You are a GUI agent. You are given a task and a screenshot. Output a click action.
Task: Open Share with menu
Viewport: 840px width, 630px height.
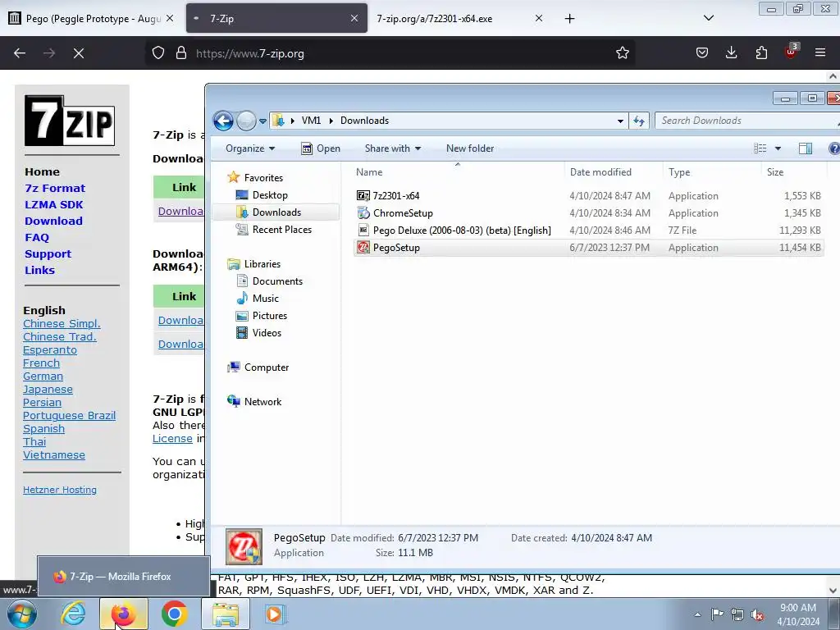[x=393, y=148]
